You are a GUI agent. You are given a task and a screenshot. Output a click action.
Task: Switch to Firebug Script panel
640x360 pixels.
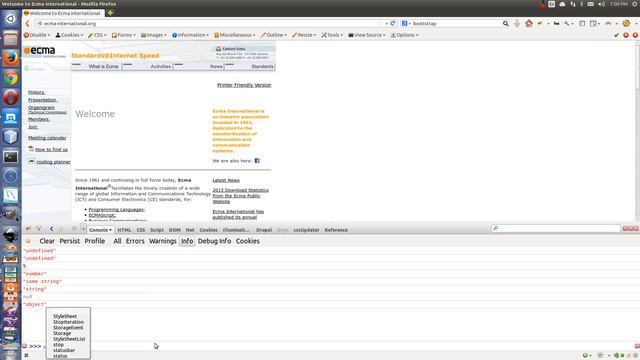(157, 230)
